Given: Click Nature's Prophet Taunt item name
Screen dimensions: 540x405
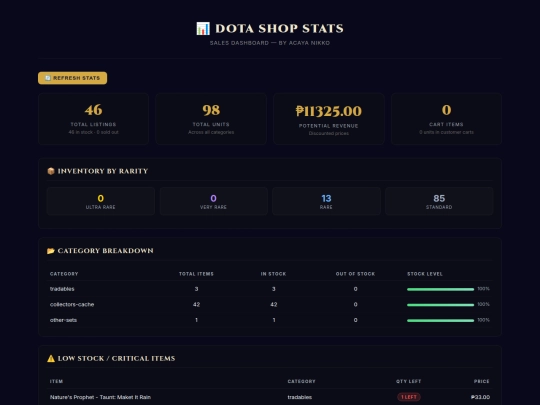Looking at the screenshot, I should tap(100, 397).
